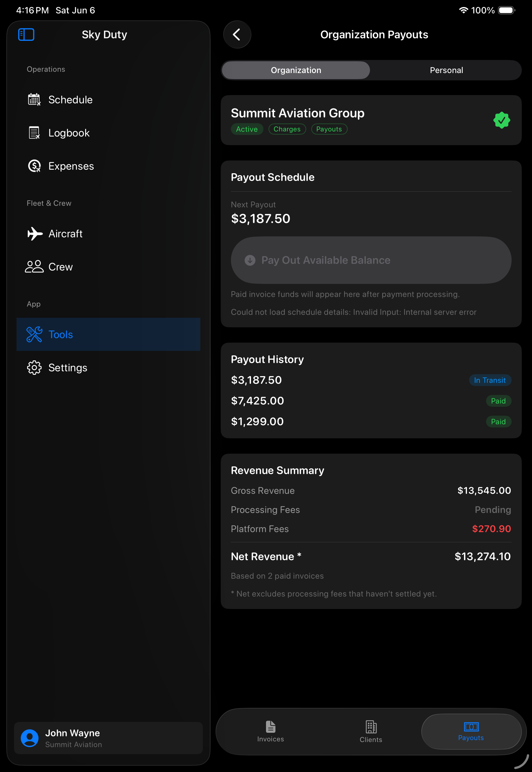Image resolution: width=532 pixels, height=772 pixels.
Task: Click the green verified checkmark badge
Action: point(501,120)
